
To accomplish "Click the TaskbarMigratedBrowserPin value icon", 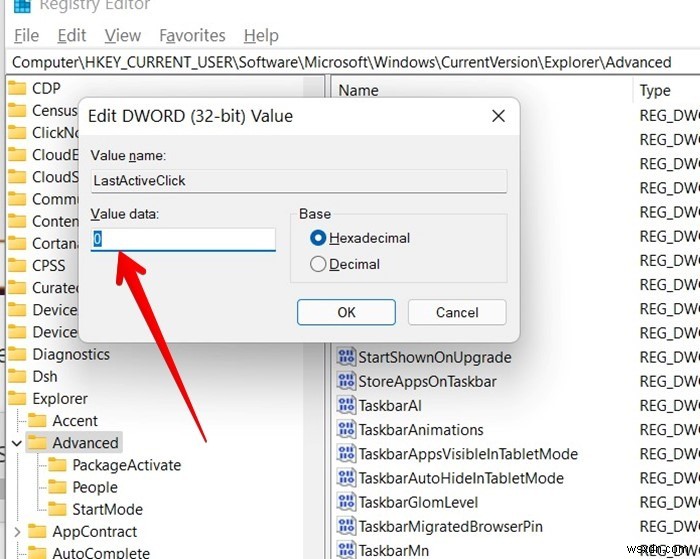I will [x=346, y=526].
